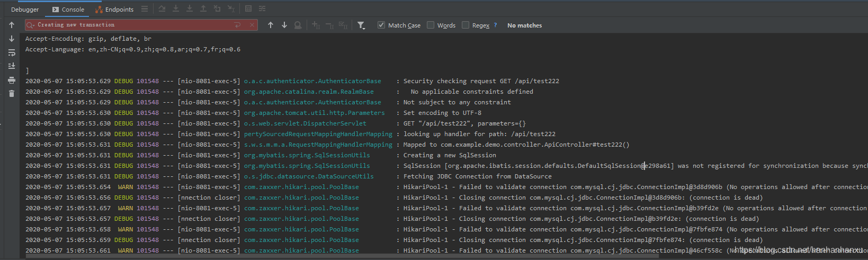Screen dimensions: 868x260
Task: Clear the search field text
Action: (x=252, y=25)
